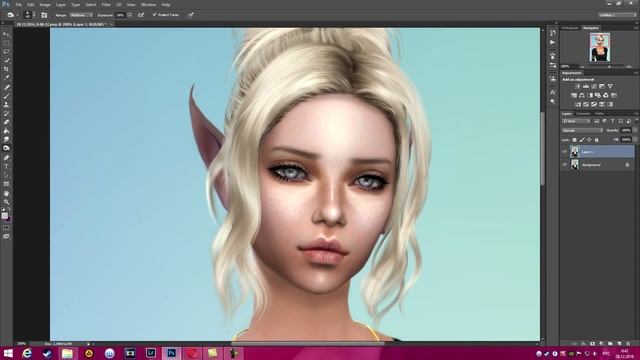Open the Filter menu
Image resolution: width=640 pixels, height=360 pixels.
click(x=106, y=5)
